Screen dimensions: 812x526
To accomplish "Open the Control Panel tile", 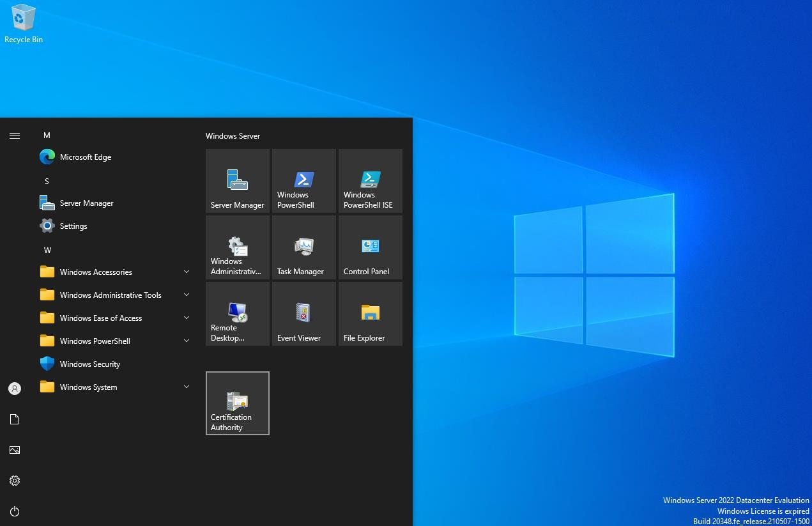I will (x=371, y=247).
